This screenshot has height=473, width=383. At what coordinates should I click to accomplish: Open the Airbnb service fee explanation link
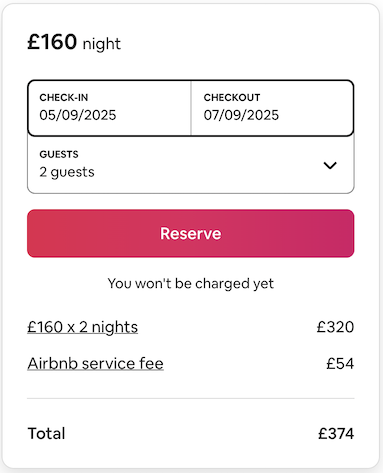pyautogui.click(x=96, y=363)
